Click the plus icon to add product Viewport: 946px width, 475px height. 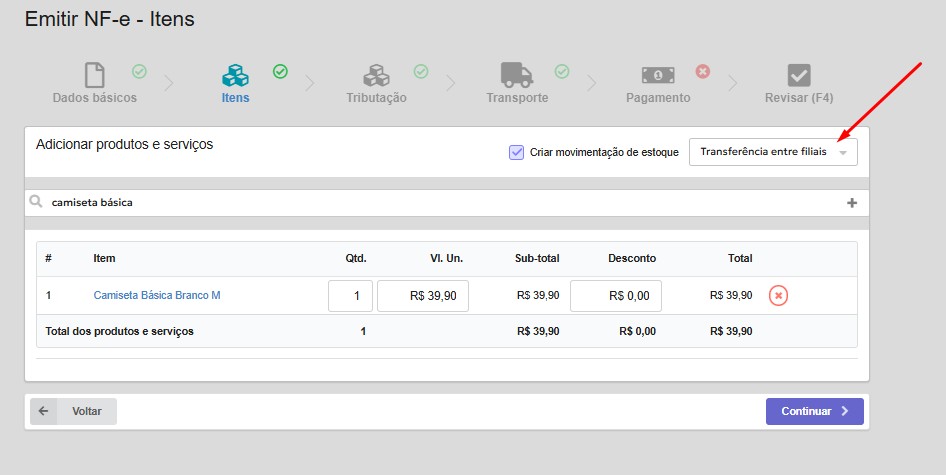(x=852, y=203)
